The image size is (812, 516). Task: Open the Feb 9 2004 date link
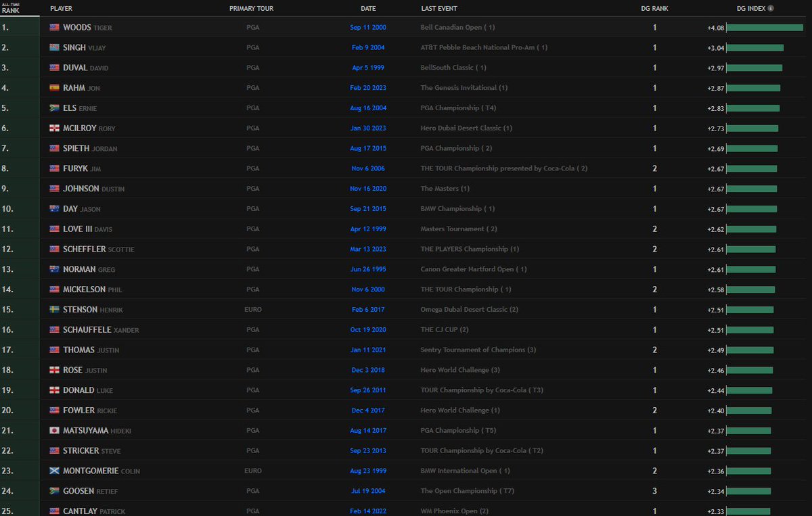pyautogui.click(x=368, y=48)
